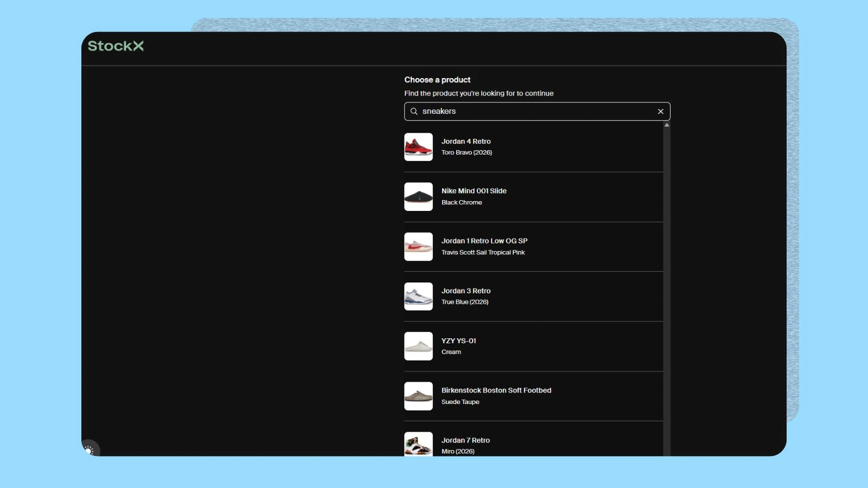Open the Jordan 7 Retro thumbnail
Image resolution: width=868 pixels, height=488 pixels.
pyautogui.click(x=418, y=444)
